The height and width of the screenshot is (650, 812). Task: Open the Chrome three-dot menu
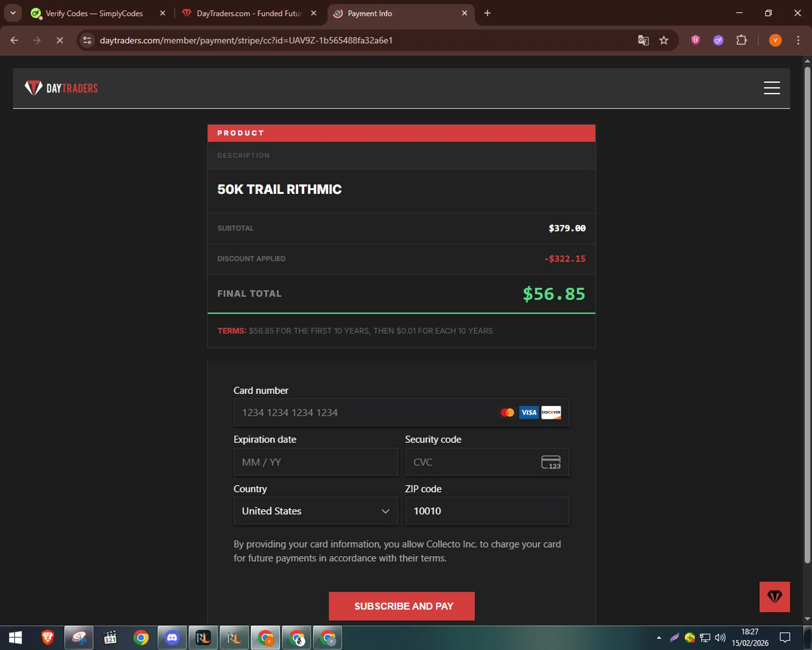798,40
